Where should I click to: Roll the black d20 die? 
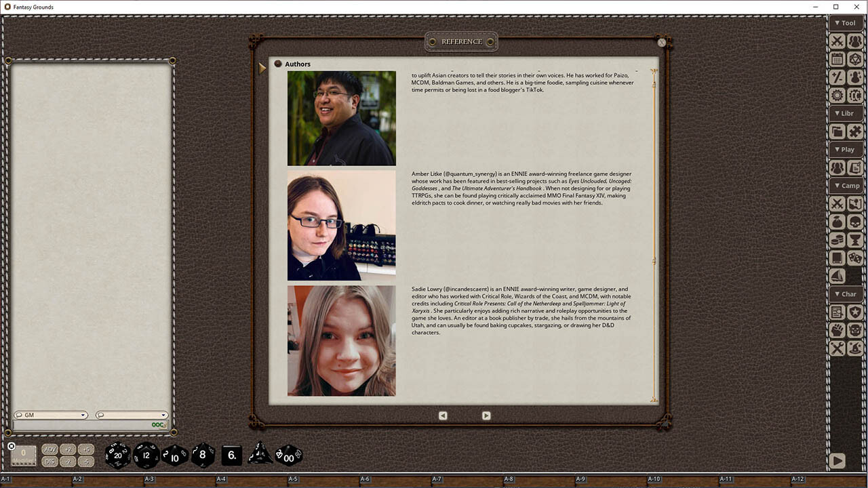tap(117, 455)
